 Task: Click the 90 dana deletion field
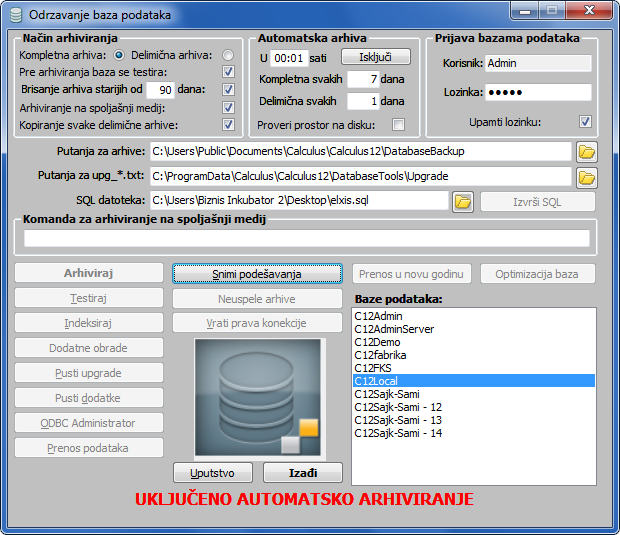point(160,90)
